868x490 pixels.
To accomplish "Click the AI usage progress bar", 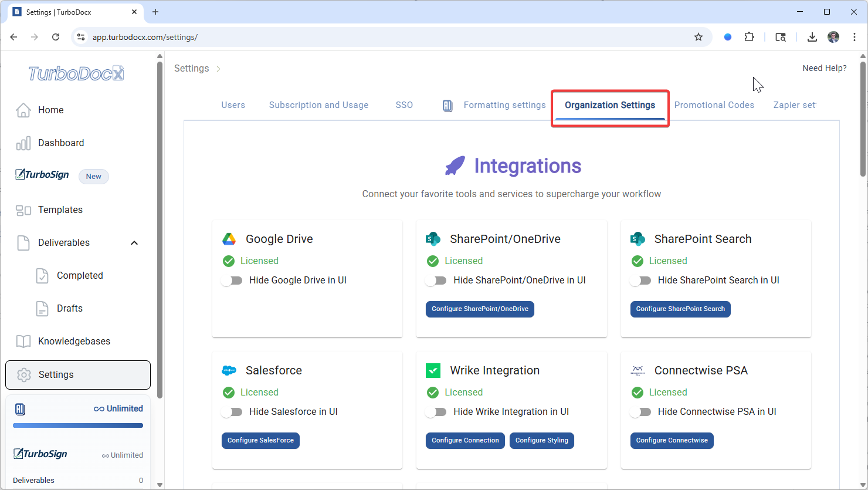I will pos(78,425).
